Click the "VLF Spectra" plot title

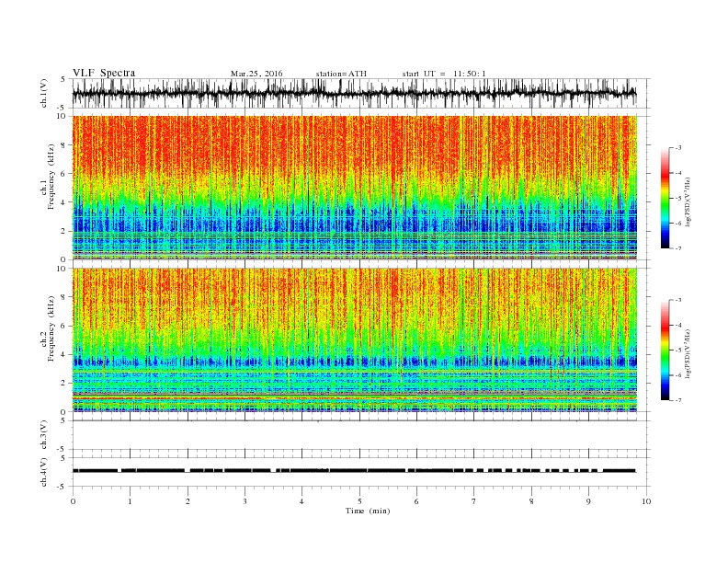coord(104,73)
